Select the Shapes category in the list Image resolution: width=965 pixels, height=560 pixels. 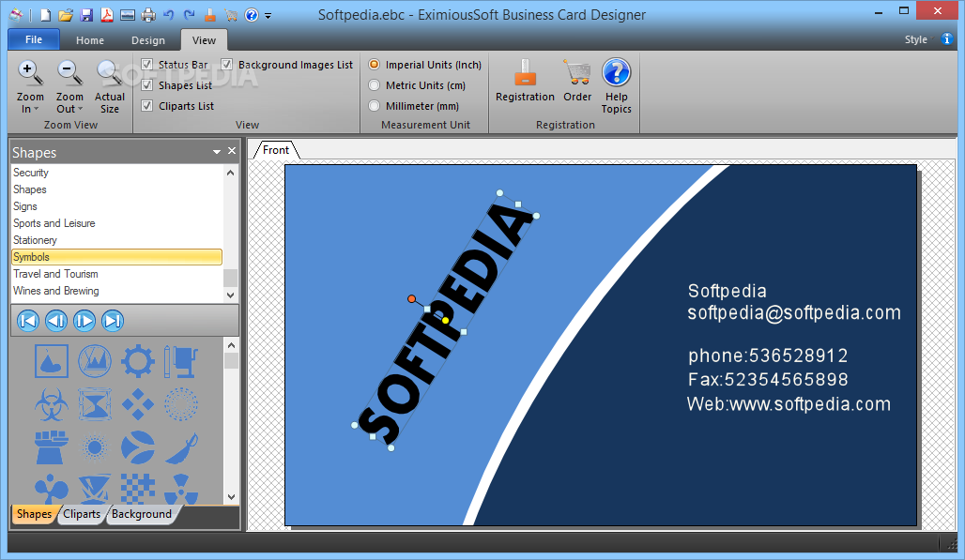(117, 189)
